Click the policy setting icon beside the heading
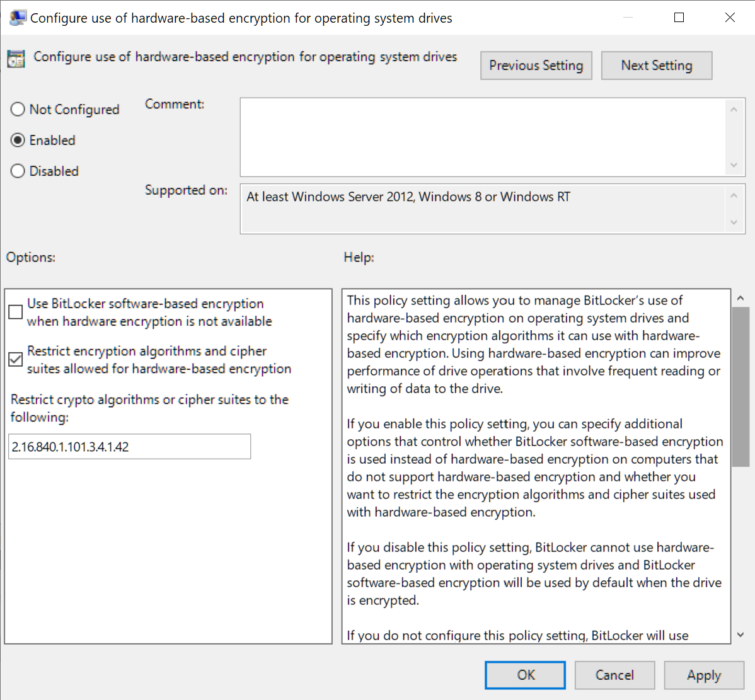This screenshot has height=700, width=755. coord(16,59)
